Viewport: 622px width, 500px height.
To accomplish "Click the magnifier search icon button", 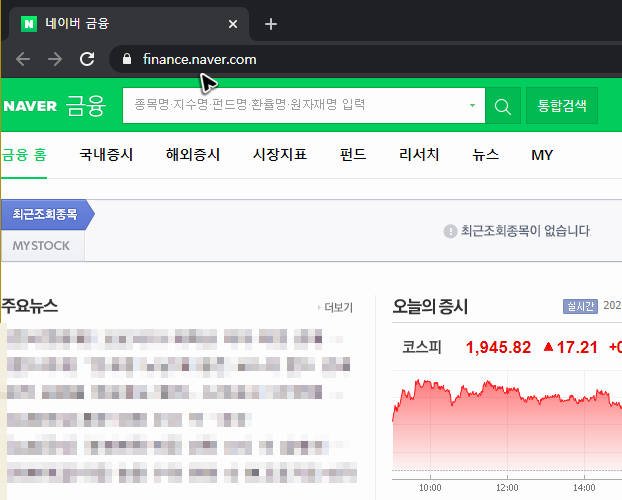I will point(503,106).
